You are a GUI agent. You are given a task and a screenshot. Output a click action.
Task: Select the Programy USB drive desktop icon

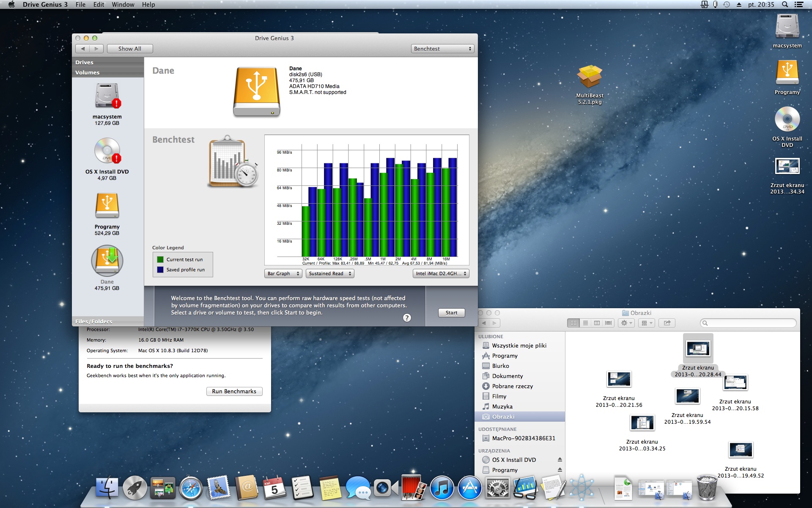(x=787, y=73)
